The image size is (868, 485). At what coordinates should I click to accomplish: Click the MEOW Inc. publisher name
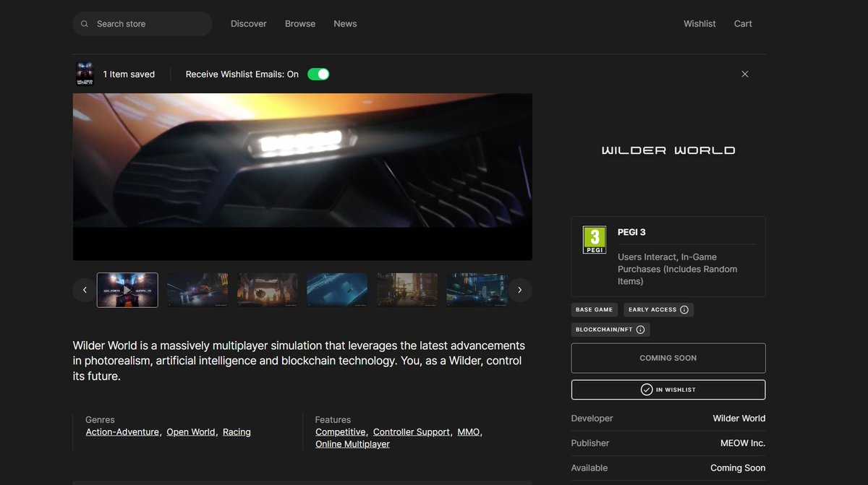tap(743, 443)
